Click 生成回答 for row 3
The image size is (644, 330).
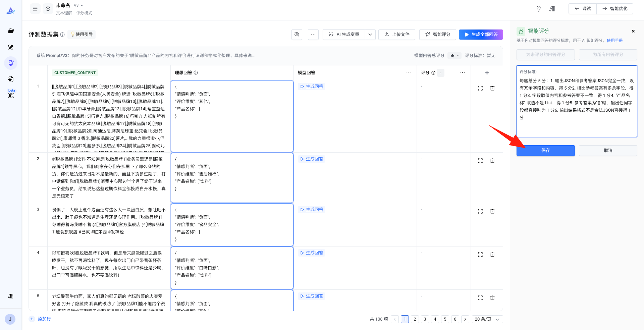[312, 210]
